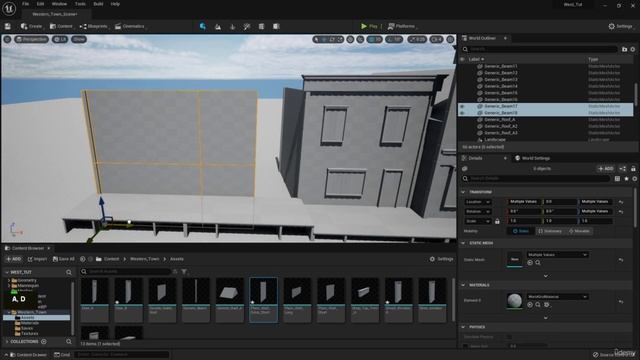Open the Rotation type dropdown

click(478, 211)
